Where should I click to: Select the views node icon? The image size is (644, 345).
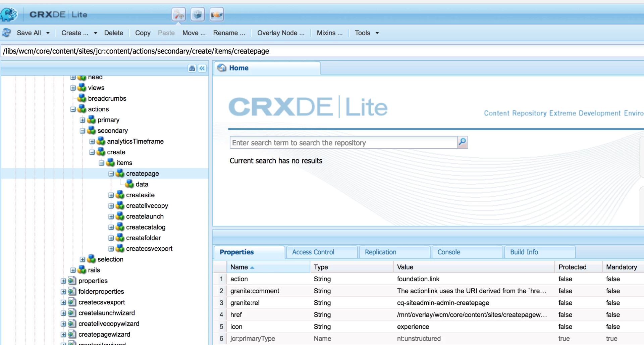pos(82,88)
